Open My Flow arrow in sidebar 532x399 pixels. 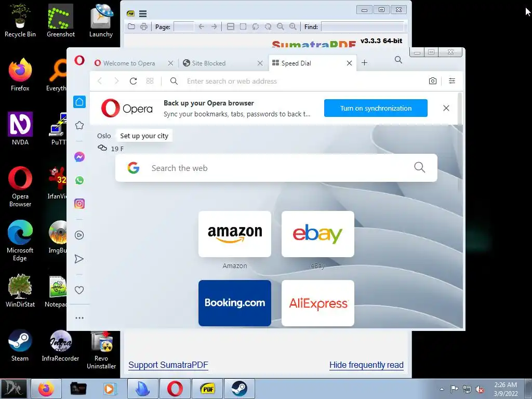[79, 259]
